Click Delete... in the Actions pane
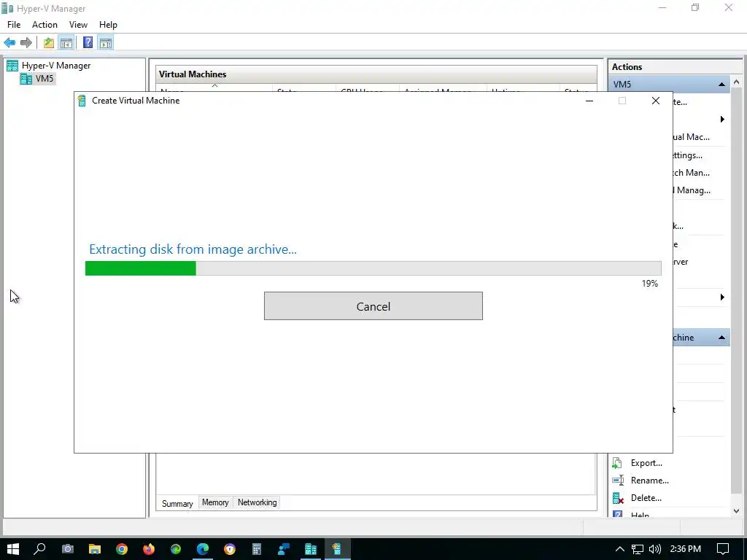The height and width of the screenshot is (560, 747). tap(646, 498)
